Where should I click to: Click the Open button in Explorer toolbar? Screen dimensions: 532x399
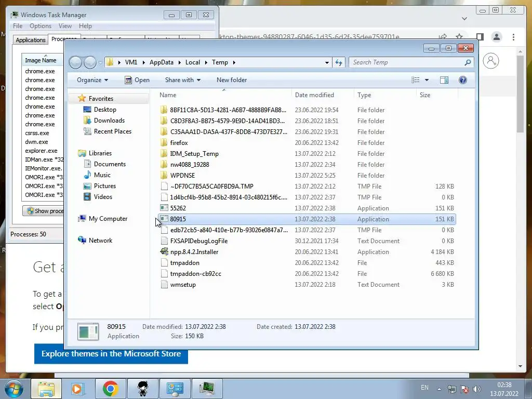pos(137,80)
